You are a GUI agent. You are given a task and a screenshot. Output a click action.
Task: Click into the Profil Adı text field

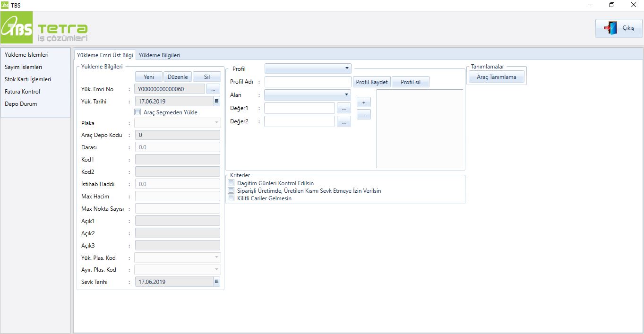point(308,82)
